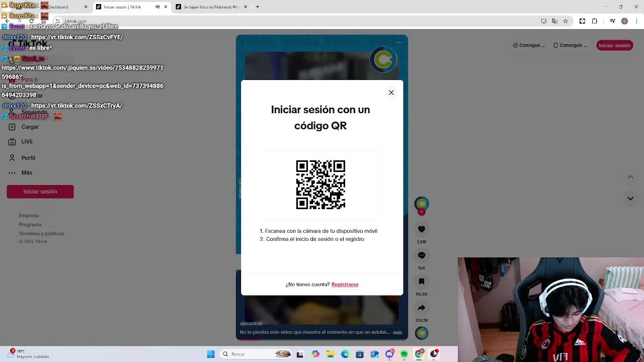Viewport: 644px width, 362px height.
Task: Open Task View on the taskbar
Action: tap(300, 354)
